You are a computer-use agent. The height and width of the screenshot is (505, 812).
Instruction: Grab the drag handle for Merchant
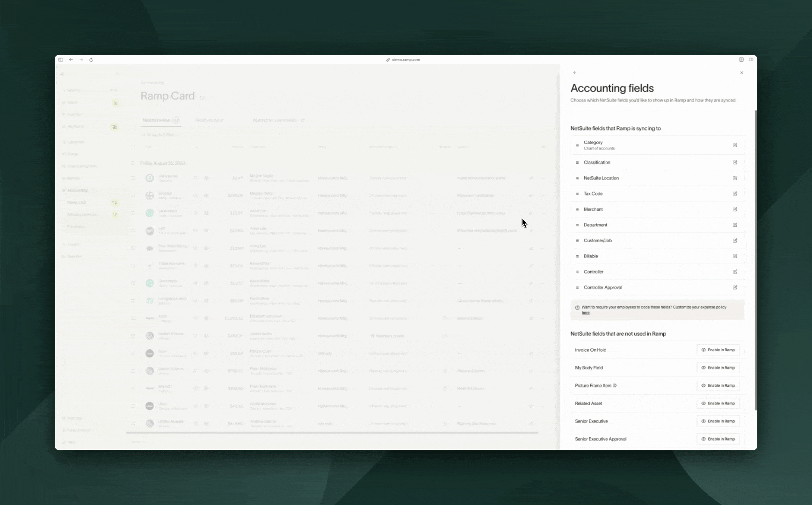click(577, 209)
